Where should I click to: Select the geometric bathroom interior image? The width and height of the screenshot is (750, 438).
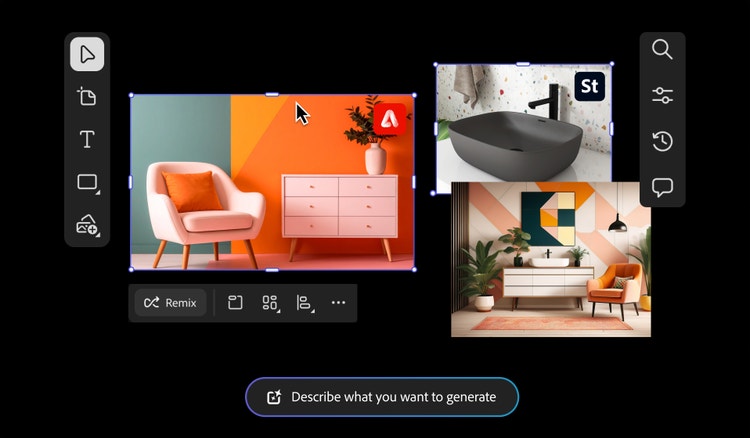[x=551, y=259]
